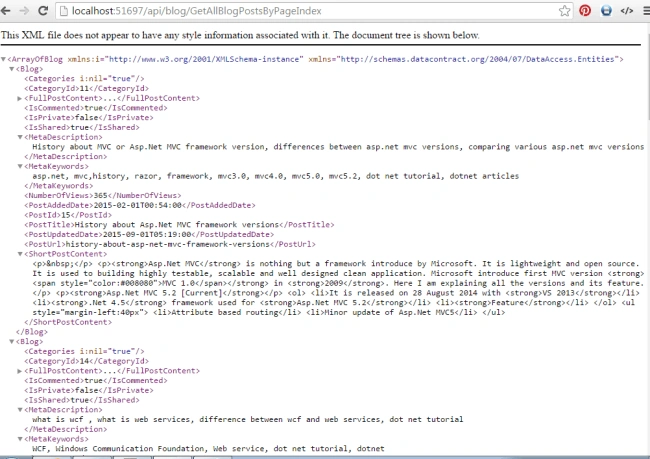The width and height of the screenshot is (650, 459).
Task: Click the PostUpdatedDate 2015-09-01 line
Action: tap(149, 234)
